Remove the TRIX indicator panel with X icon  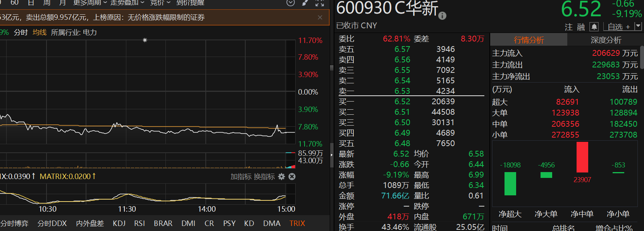pos(292,177)
